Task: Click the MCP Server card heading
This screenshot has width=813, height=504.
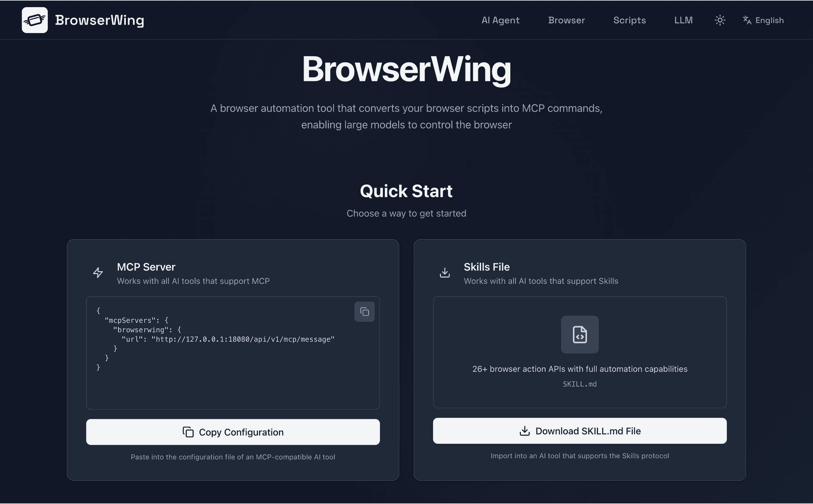Action: point(146,267)
